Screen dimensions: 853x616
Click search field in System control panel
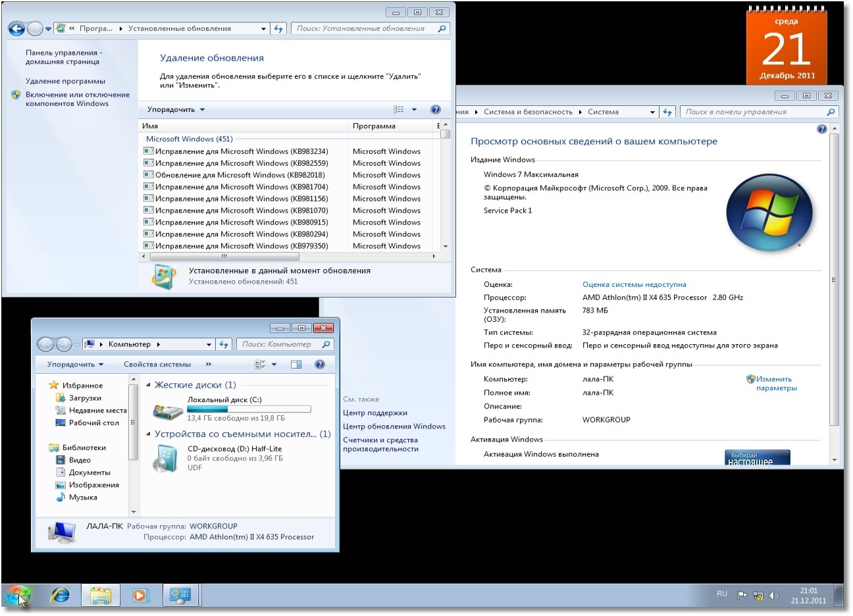758,112
